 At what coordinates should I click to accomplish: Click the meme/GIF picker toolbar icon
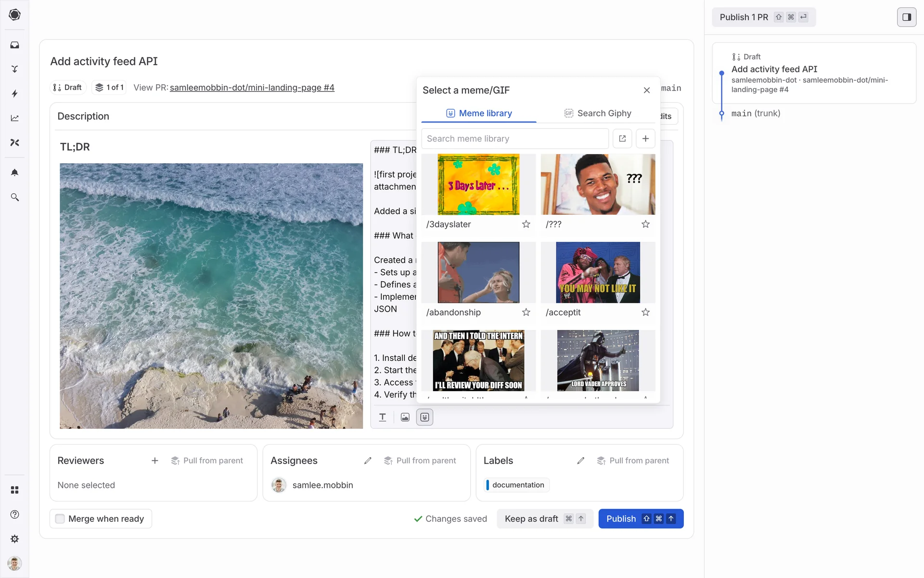pos(424,417)
